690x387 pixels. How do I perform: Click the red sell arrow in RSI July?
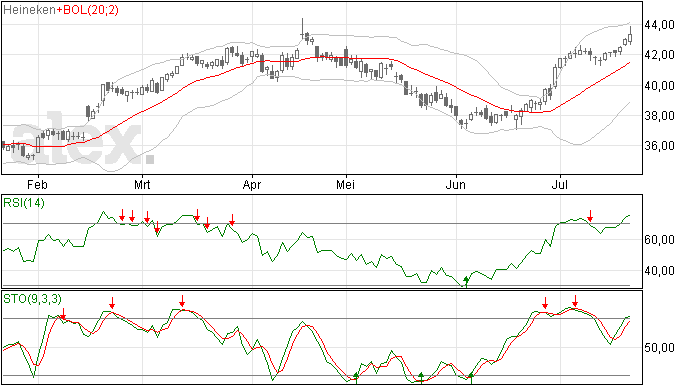(591, 216)
